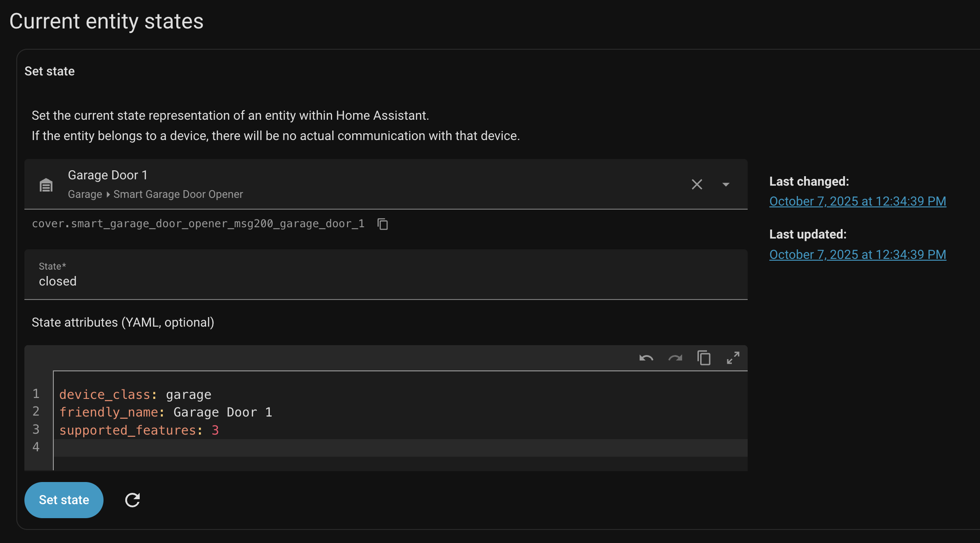The width and height of the screenshot is (980, 543).
Task: Click the State input field showing closed
Action: point(385,281)
